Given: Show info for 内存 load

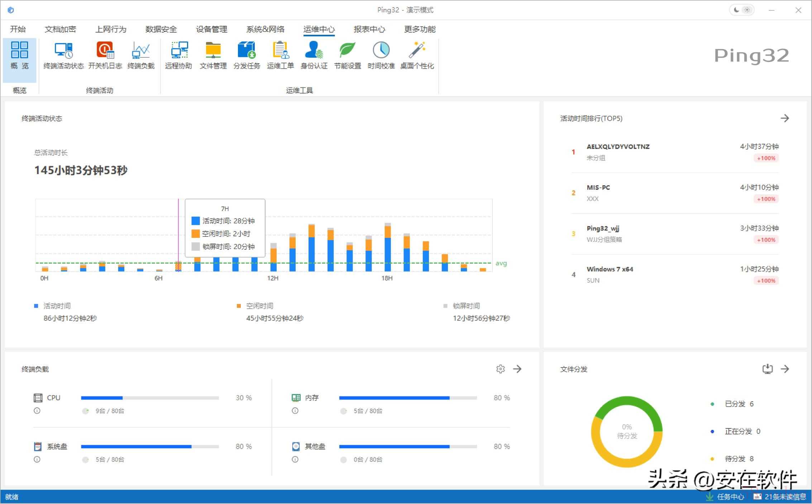Looking at the screenshot, I should (295, 411).
